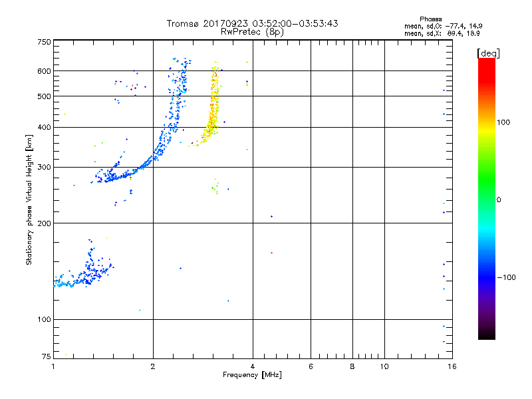532x399 pixels.
Task: Click the '4' x-axis frequency tick label
Action: (253, 366)
